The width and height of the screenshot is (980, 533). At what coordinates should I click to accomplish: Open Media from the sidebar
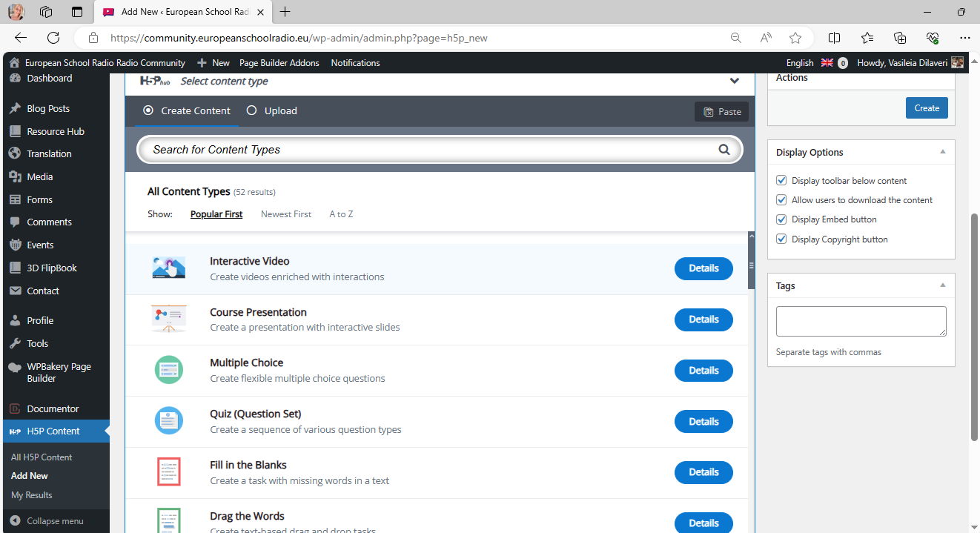[40, 176]
